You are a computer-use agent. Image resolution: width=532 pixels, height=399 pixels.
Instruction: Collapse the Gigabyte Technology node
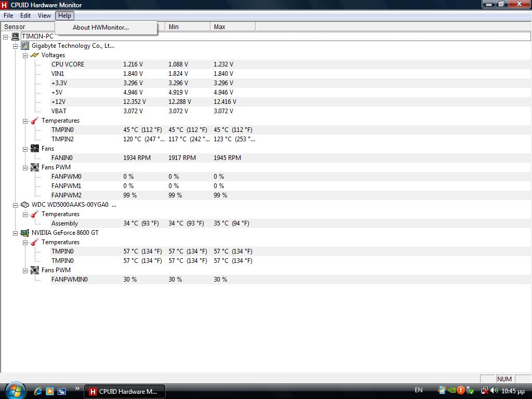(x=15, y=46)
